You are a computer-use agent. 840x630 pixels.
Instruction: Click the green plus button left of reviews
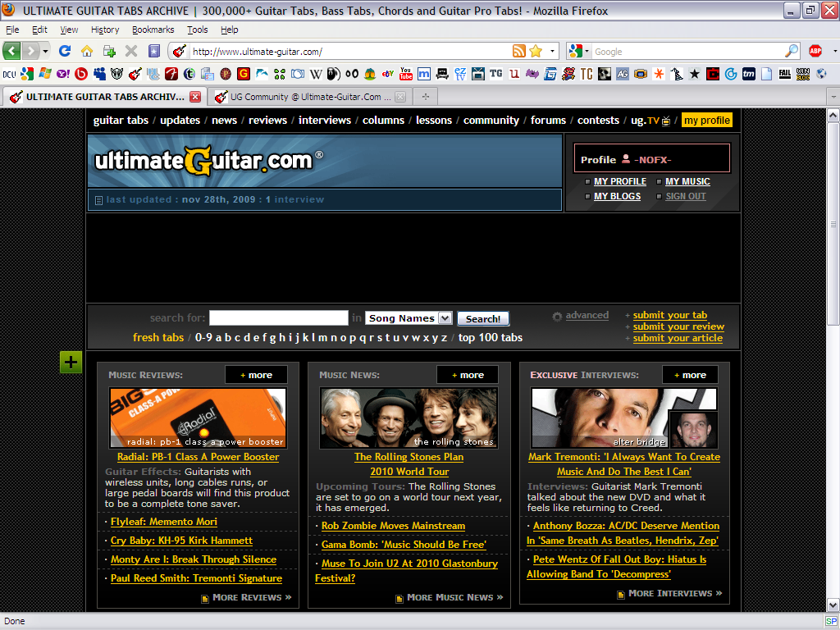(x=71, y=362)
